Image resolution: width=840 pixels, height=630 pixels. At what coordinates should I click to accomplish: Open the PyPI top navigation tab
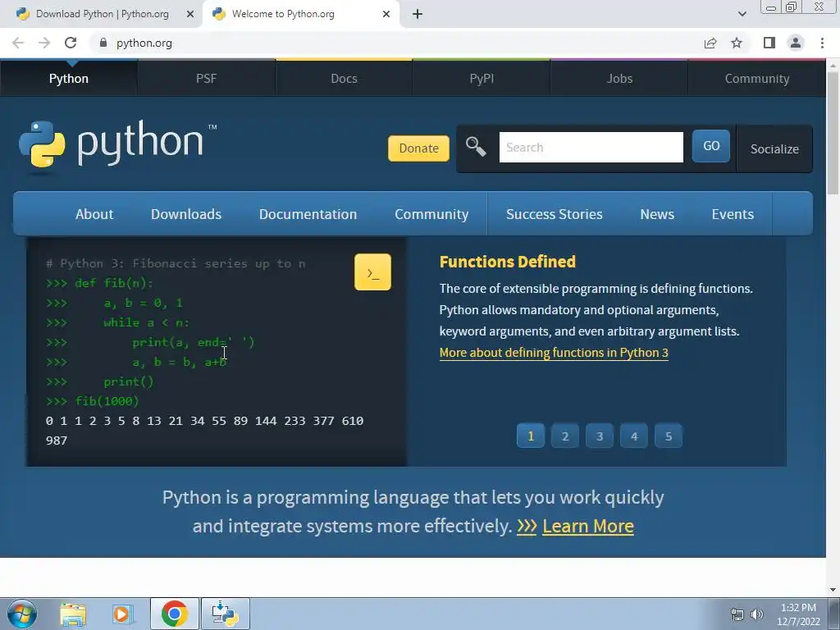(x=482, y=78)
